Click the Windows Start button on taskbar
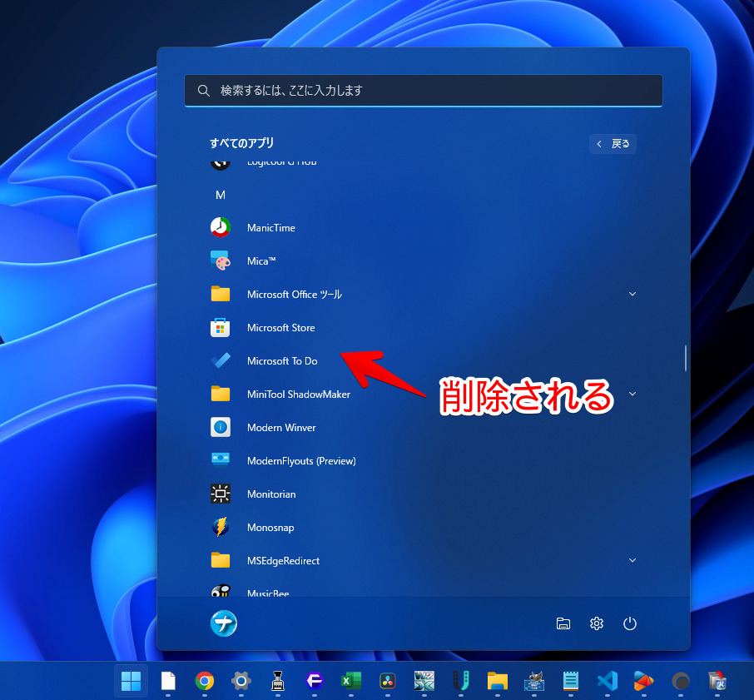Screen dimensions: 754x700 pos(131,681)
